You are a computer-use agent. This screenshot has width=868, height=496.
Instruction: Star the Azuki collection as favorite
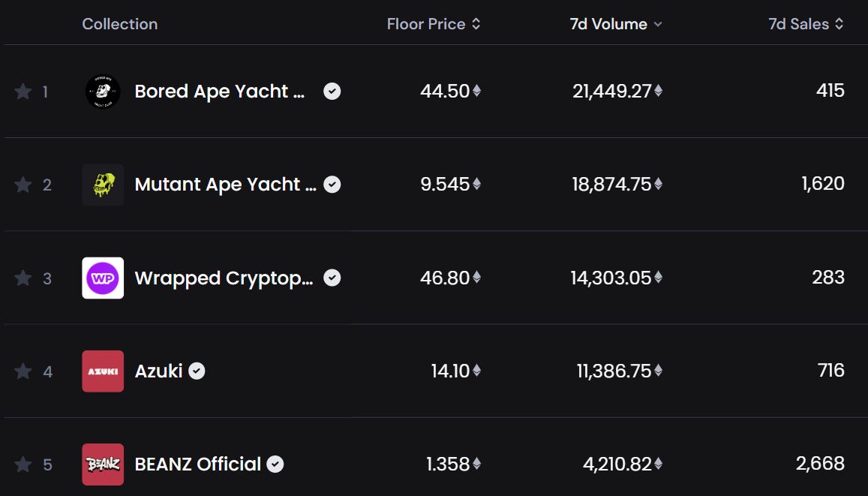click(23, 371)
